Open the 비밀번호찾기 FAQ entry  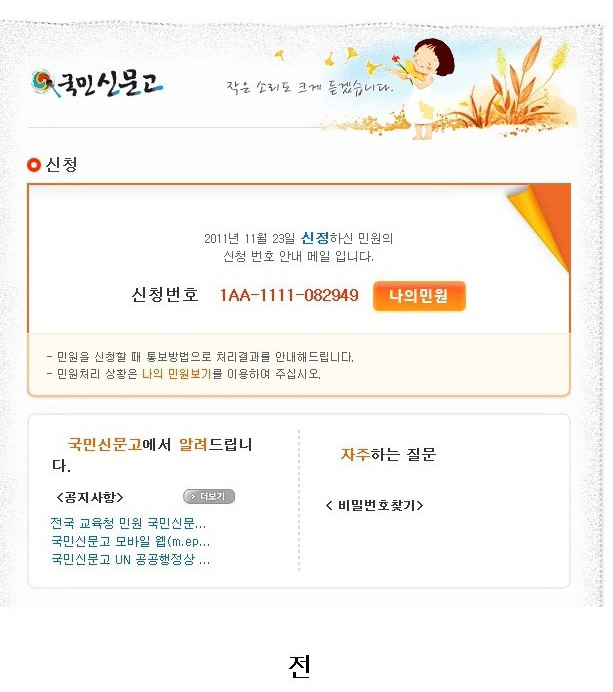(x=374, y=505)
